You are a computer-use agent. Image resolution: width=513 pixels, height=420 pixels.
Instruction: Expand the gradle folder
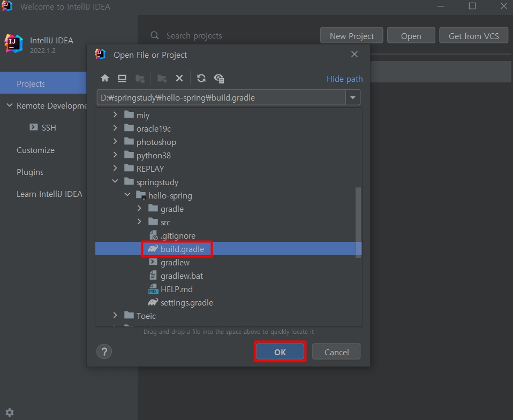pos(139,209)
